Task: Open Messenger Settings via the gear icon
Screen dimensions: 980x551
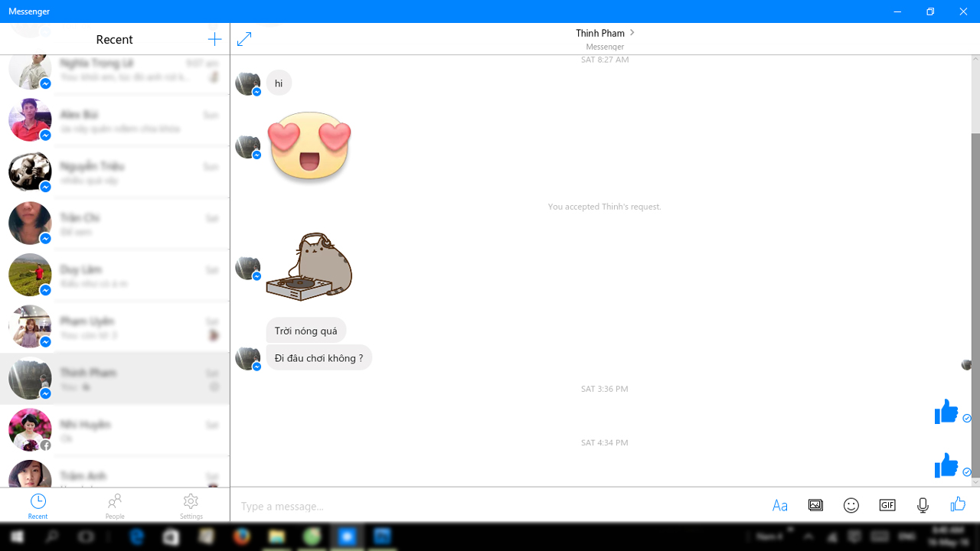Action: [191, 505]
